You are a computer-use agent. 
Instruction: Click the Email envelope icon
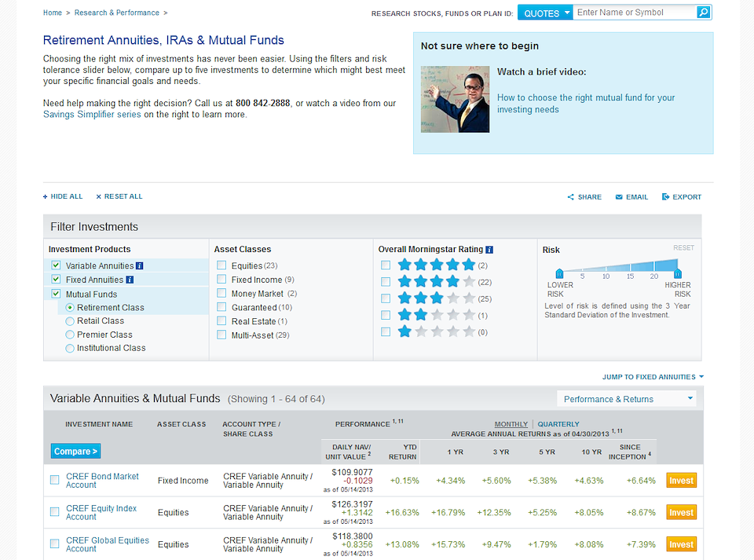(x=619, y=197)
